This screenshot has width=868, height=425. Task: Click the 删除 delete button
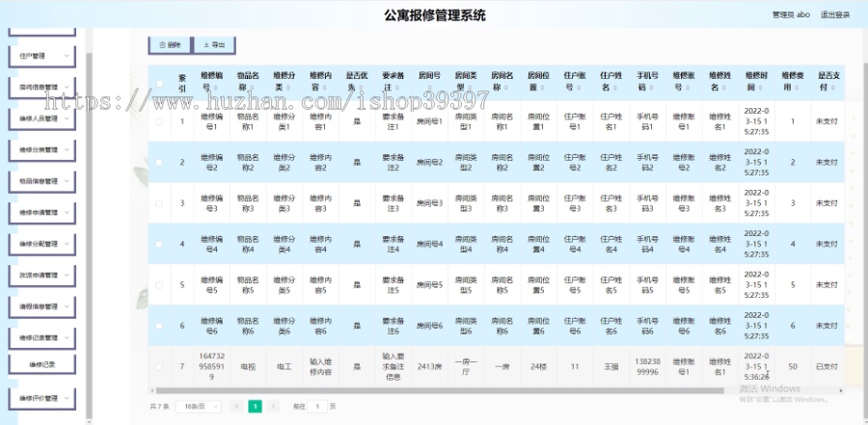coord(170,45)
